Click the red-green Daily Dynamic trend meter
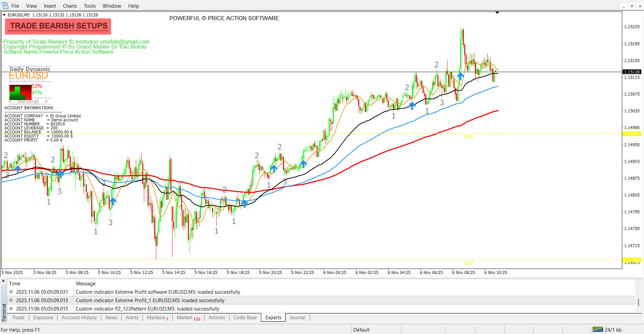This screenshot has height=334, width=644. 20,92
